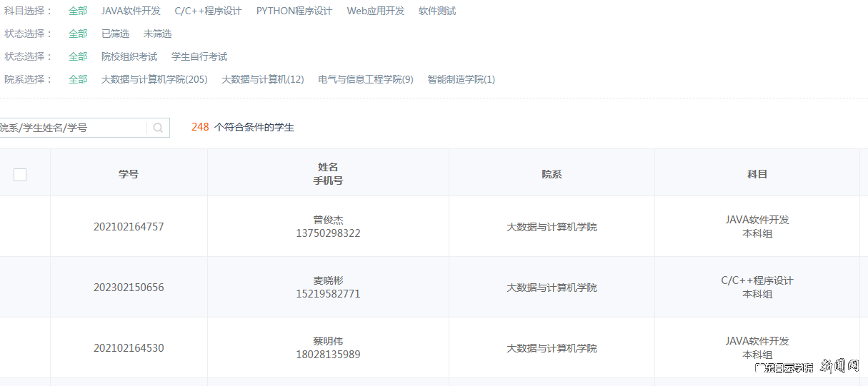Filter by 学生自行考试 exam type
Image resolution: width=868 pixels, height=386 pixels.
pyautogui.click(x=199, y=56)
